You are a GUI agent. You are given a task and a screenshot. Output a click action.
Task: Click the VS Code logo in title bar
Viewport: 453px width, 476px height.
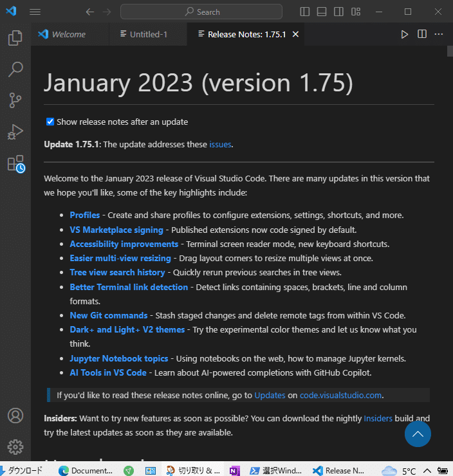coord(11,11)
